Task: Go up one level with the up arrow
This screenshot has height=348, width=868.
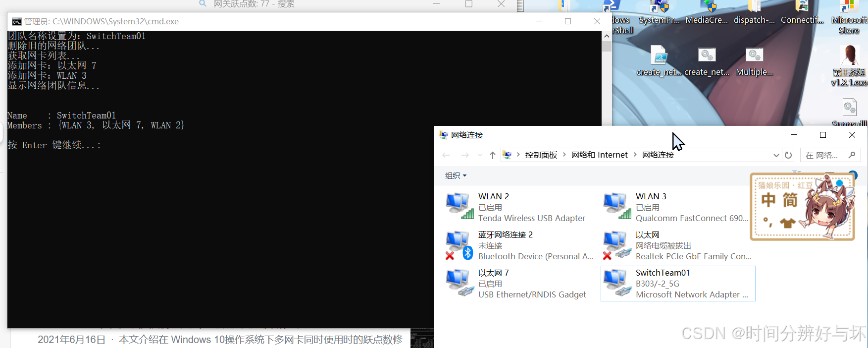Action: [x=492, y=155]
